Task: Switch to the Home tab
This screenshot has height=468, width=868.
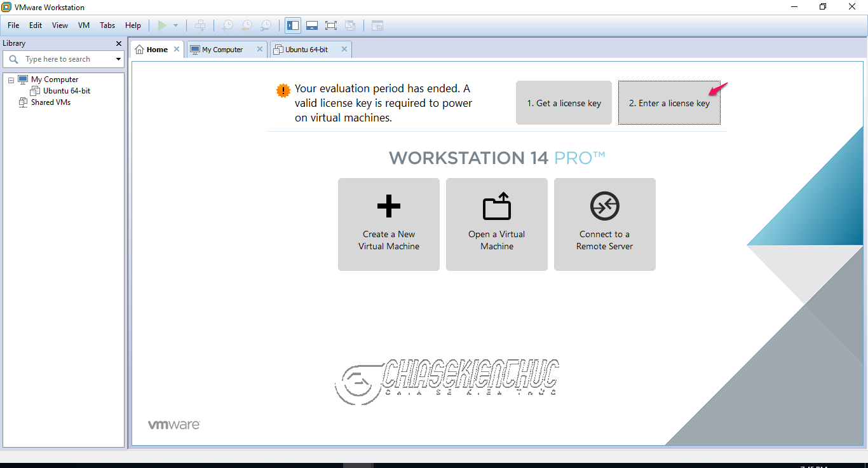Action: pos(157,50)
